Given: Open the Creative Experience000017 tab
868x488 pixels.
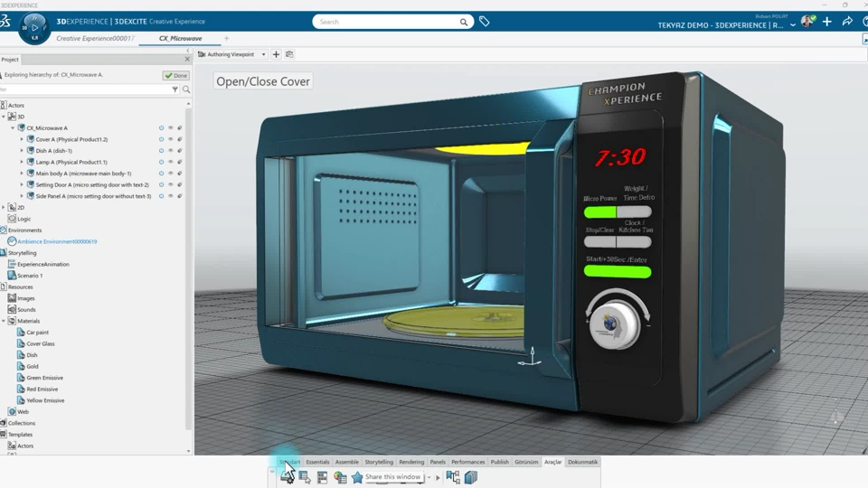Looking at the screenshot, I should (x=95, y=38).
